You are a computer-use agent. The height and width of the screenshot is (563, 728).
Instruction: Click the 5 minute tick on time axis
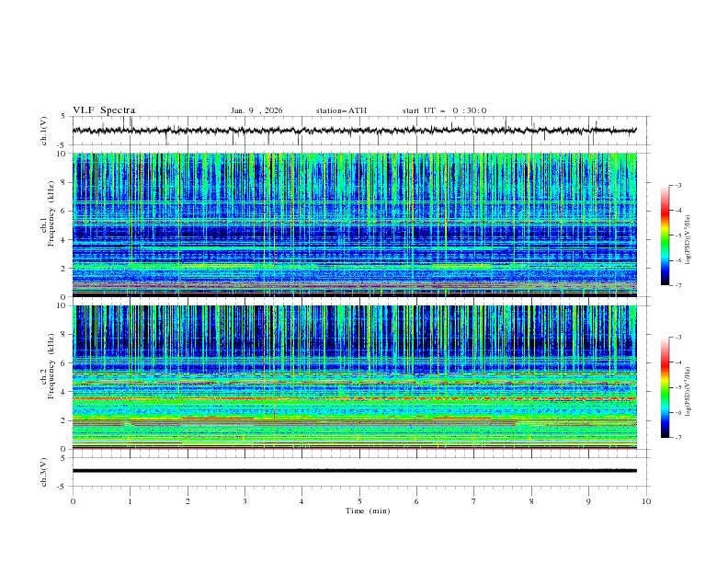point(359,501)
